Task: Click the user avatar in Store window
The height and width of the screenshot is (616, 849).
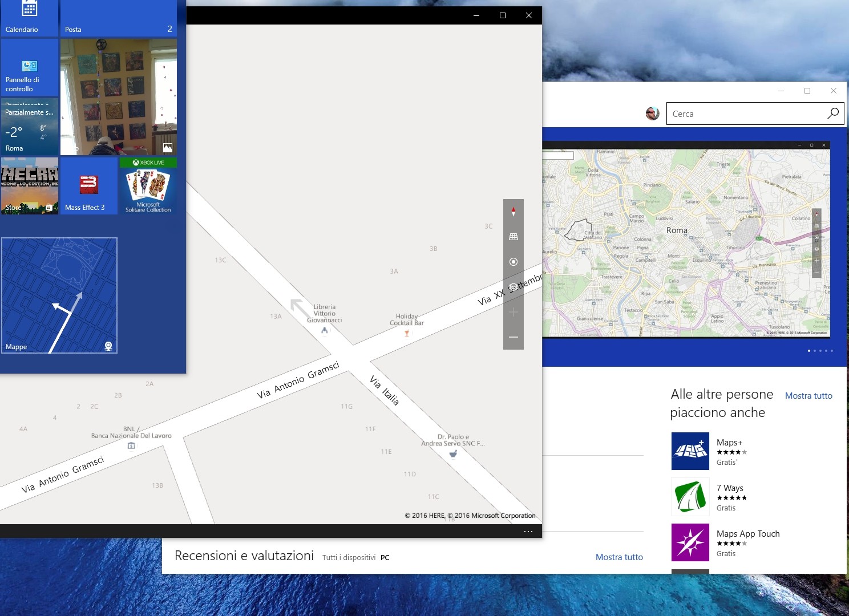Action: pyautogui.click(x=653, y=114)
